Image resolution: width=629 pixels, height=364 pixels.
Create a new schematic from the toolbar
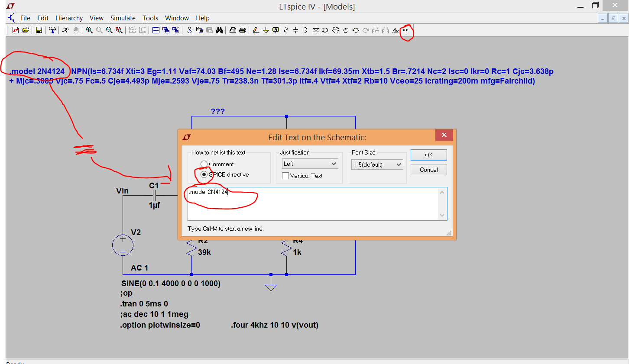[16, 30]
